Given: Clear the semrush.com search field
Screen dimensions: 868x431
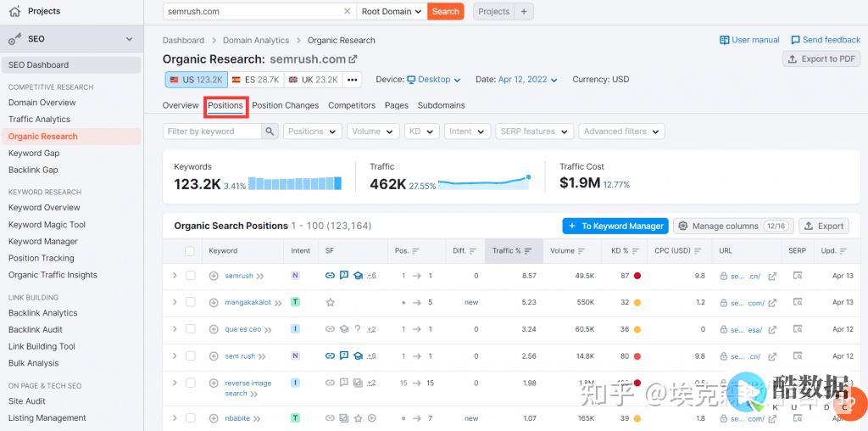Looking at the screenshot, I should (x=347, y=11).
